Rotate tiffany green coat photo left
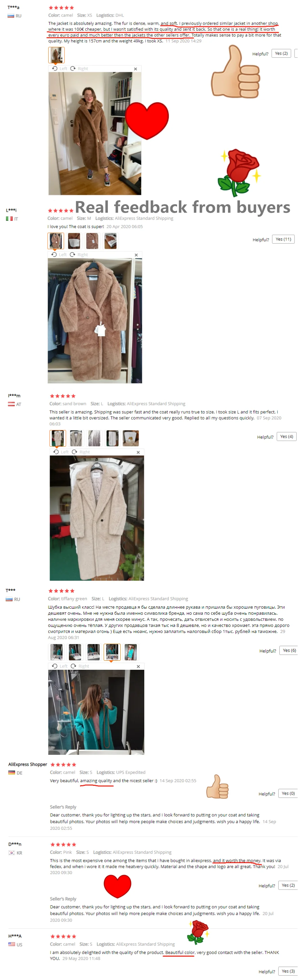The width and height of the screenshot is (301, 980). click(60, 666)
